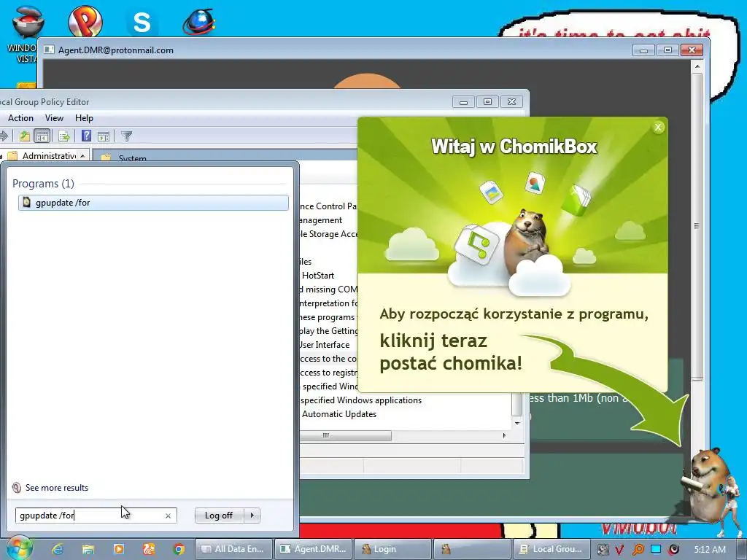Close the ChomikBox welcome popup
747x560 pixels.
658,127
